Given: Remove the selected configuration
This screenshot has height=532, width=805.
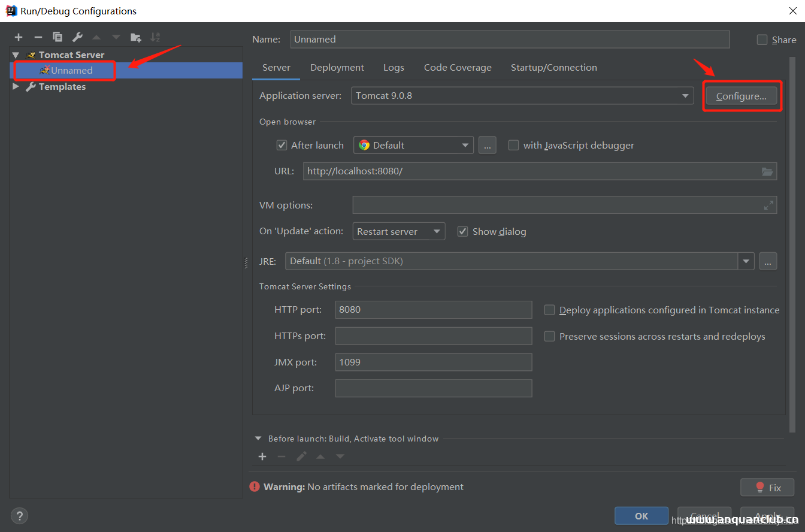Looking at the screenshot, I should point(38,37).
